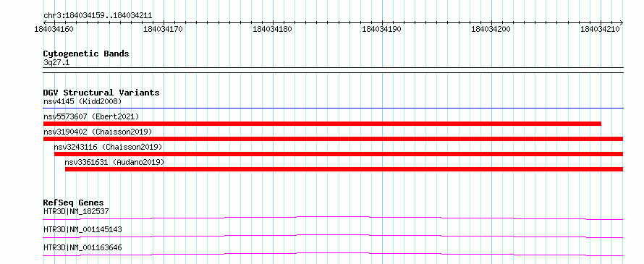Viewport: 644px width, 264px height.
Task: Click the 3q27.1 cytogenetic band bar
Action: (x=333, y=70)
